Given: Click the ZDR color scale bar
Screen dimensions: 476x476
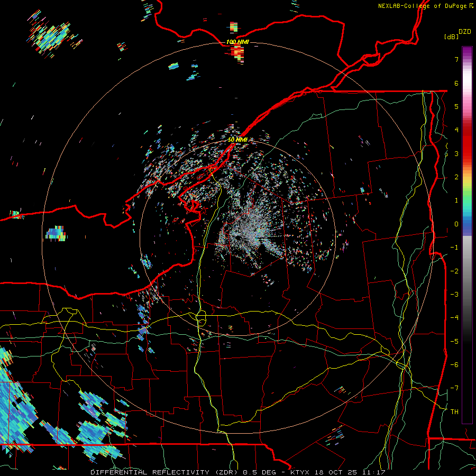Looking at the screenshot, I should pyautogui.click(x=467, y=235).
